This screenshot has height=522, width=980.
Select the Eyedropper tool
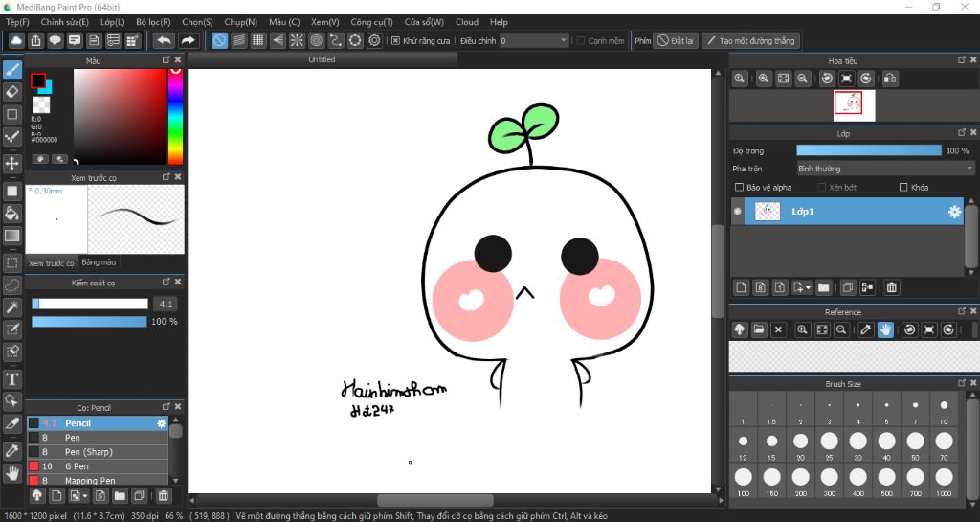[12, 449]
